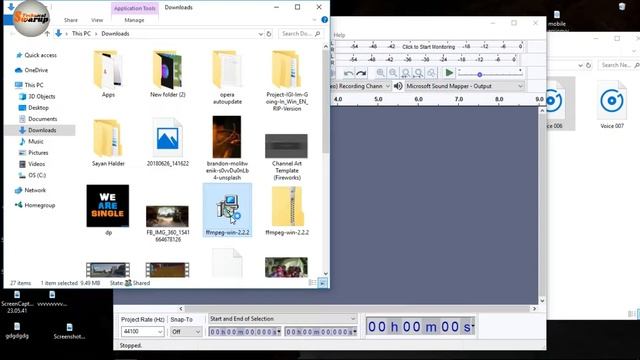Image resolution: width=640 pixels, height=360 pixels.
Task: Click the 7.0 mark on Audacity timeline
Action: [x=459, y=99]
